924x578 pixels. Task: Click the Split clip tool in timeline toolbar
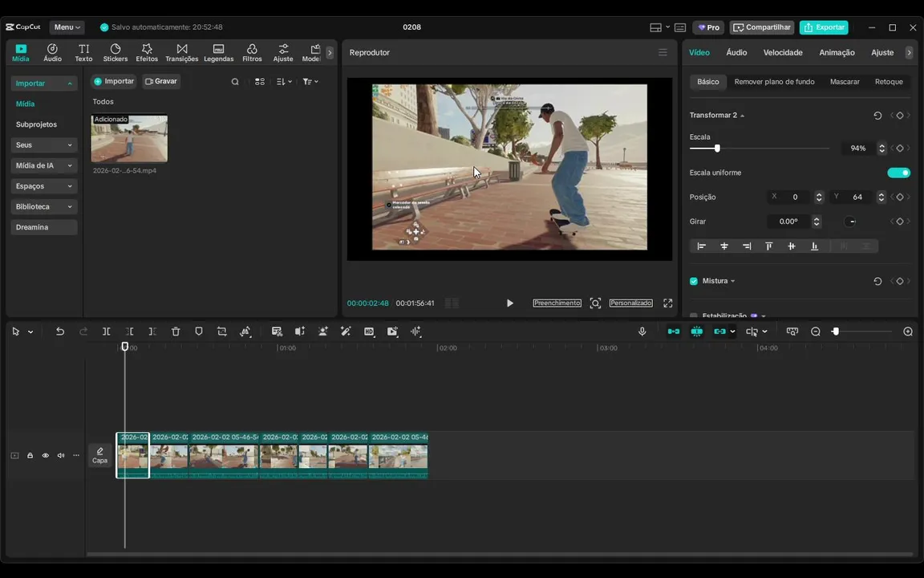click(106, 332)
